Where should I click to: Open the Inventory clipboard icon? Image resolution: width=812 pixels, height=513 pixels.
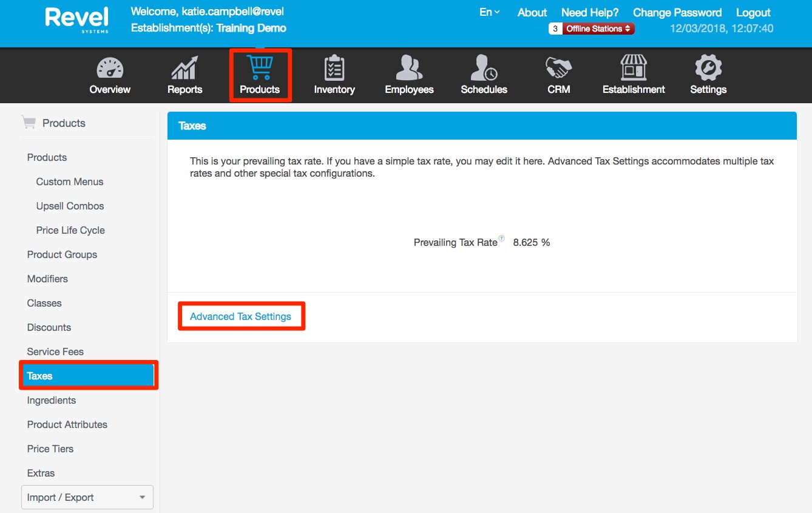334,69
